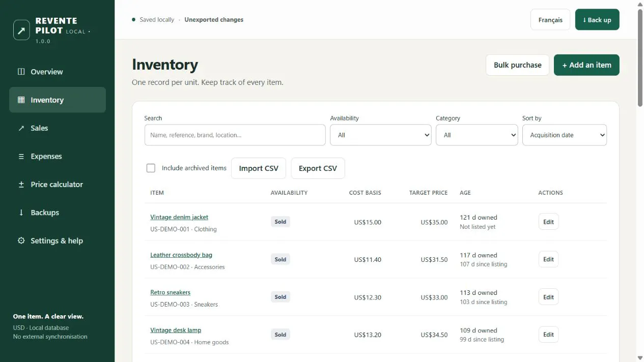Image resolution: width=644 pixels, height=362 pixels.
Task: Open the Bulk purchase dialog
Action: pyautogui.click(x=517, y=65)
